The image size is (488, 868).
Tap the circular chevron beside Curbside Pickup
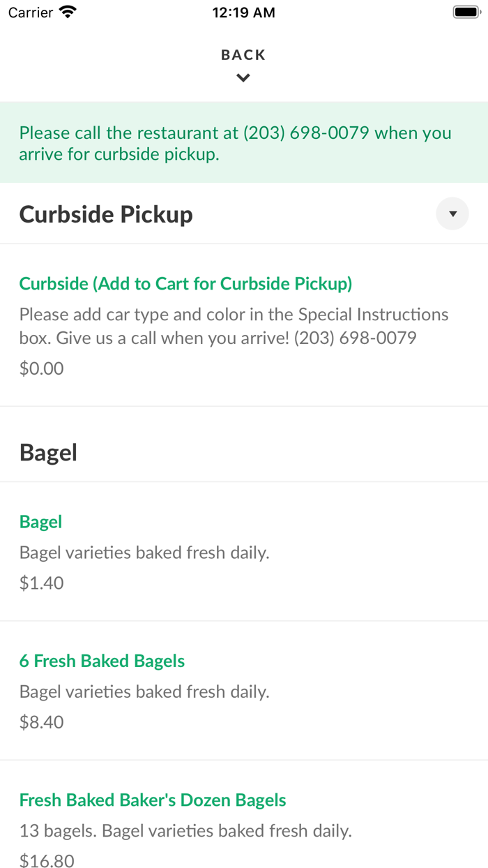coord(452,214)
